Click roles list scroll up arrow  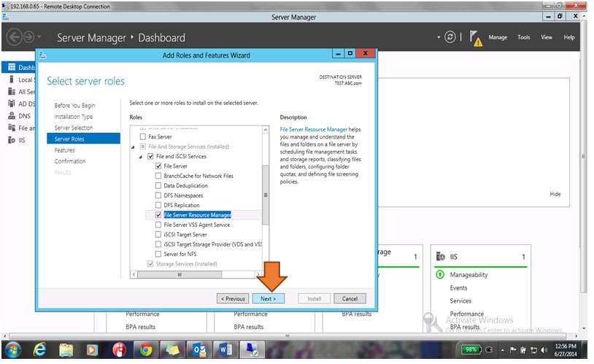[265, 130]
